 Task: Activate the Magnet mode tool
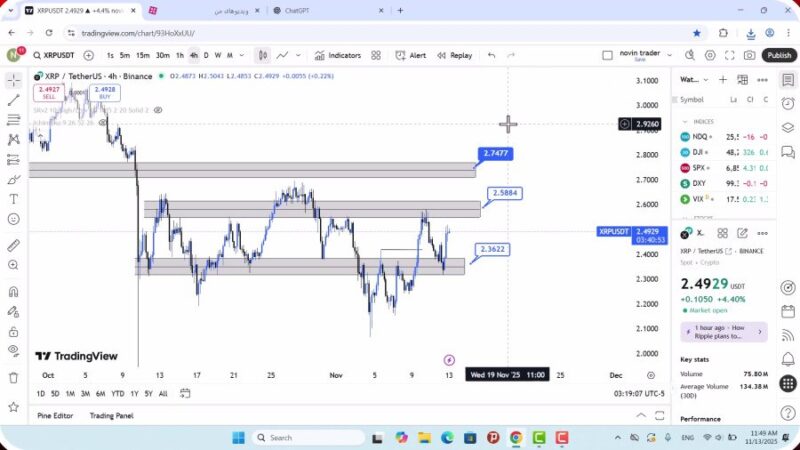coord(13,292)
